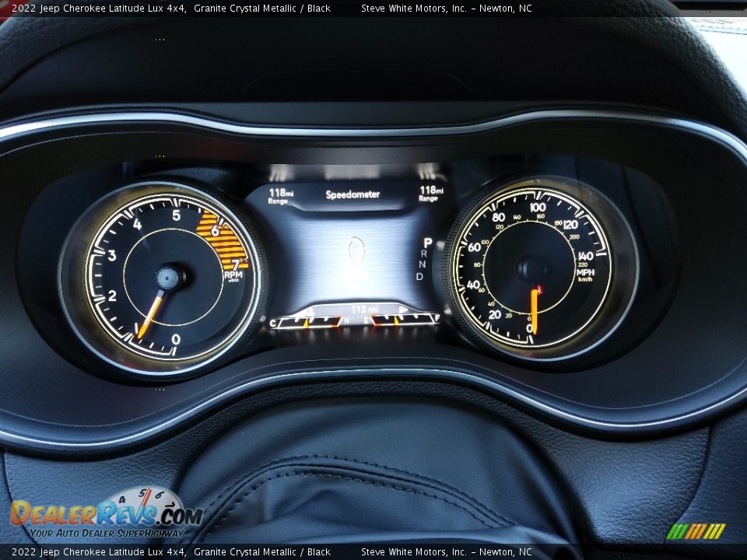This screenshot has width=747, height=560.
Task: Click the orange redline zone on the tachometer
Action: (x=222, y=240)
